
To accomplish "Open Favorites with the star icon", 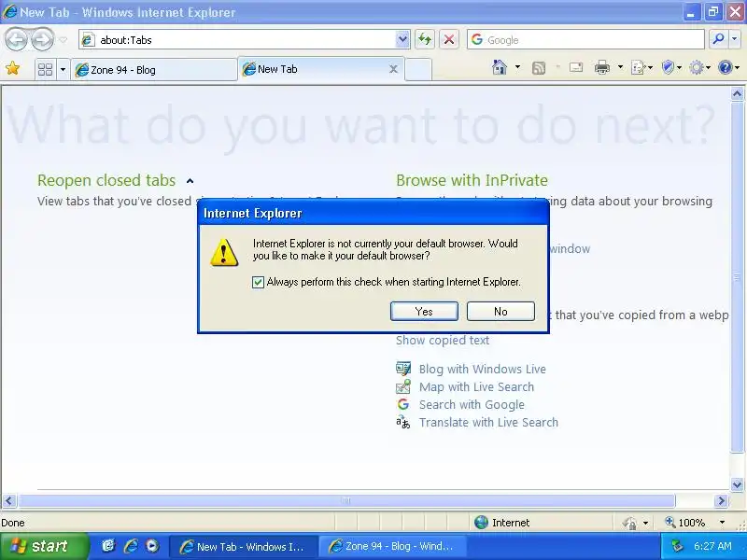I will (13, 69).
